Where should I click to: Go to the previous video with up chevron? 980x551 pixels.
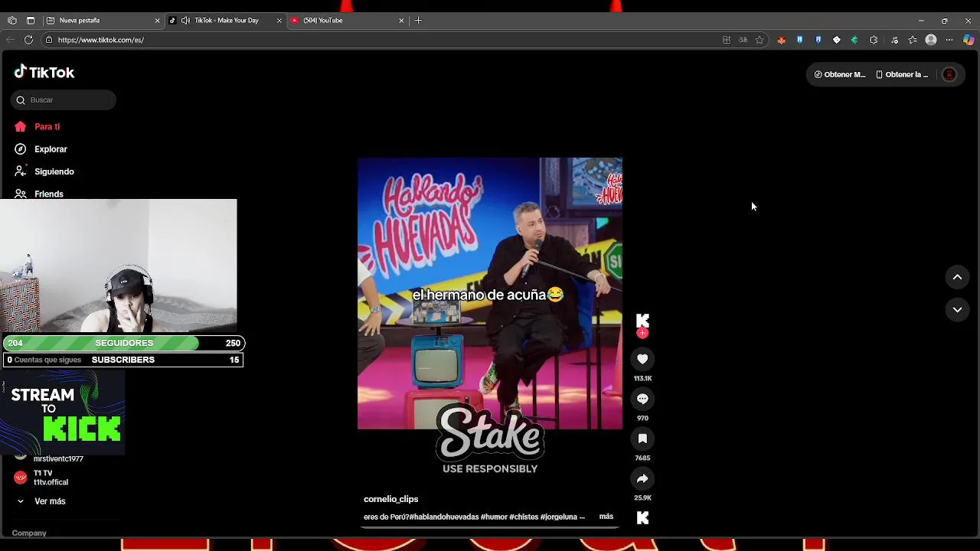pyautogui.click(x=957, y=277)
